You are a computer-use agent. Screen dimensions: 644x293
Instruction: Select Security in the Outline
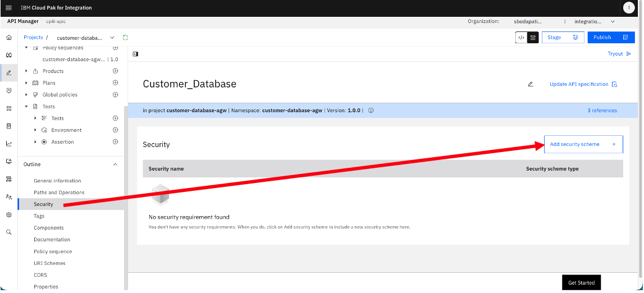pos(44,204)
